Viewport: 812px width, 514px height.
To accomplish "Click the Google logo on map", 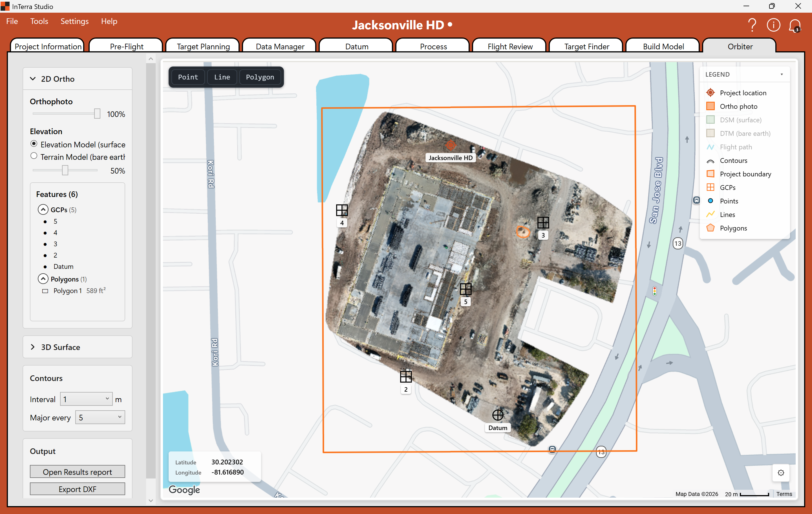I will pos(184,490).
